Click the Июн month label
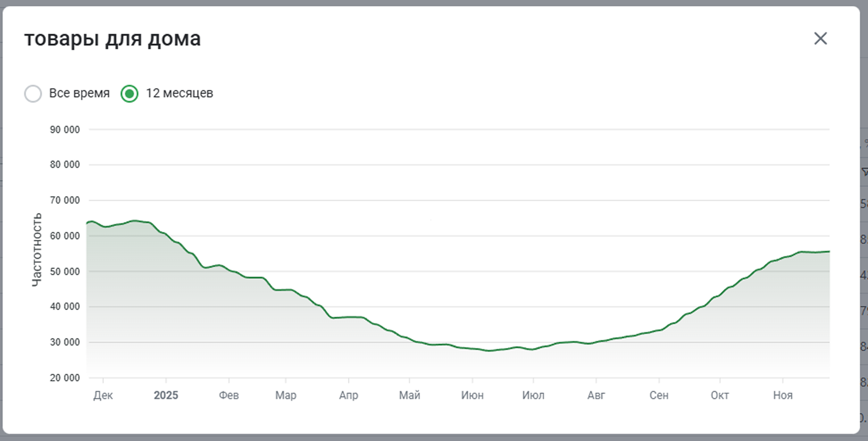This screenshot has width=868, height=441. point(472,395)
